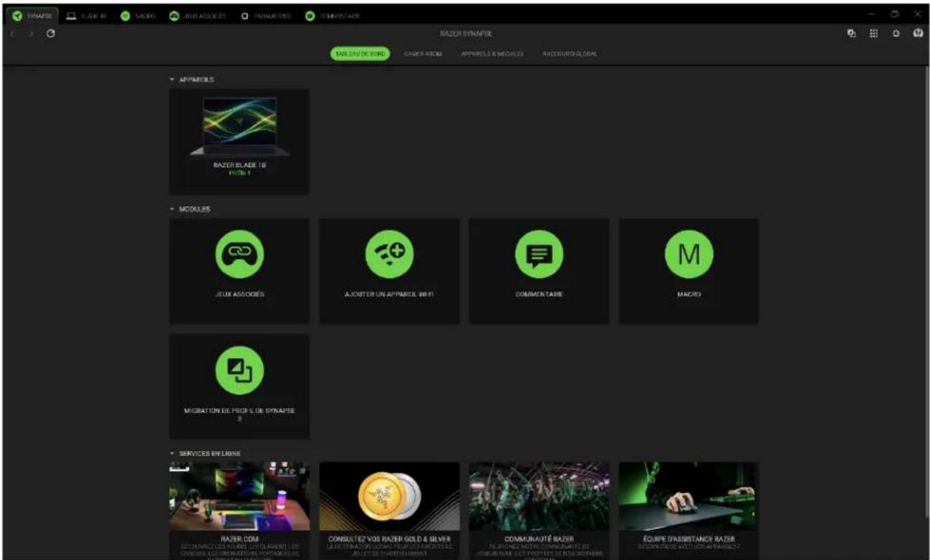930x560 pixels.
Task: Open the settings gear in header
Action: coord(896,34)
